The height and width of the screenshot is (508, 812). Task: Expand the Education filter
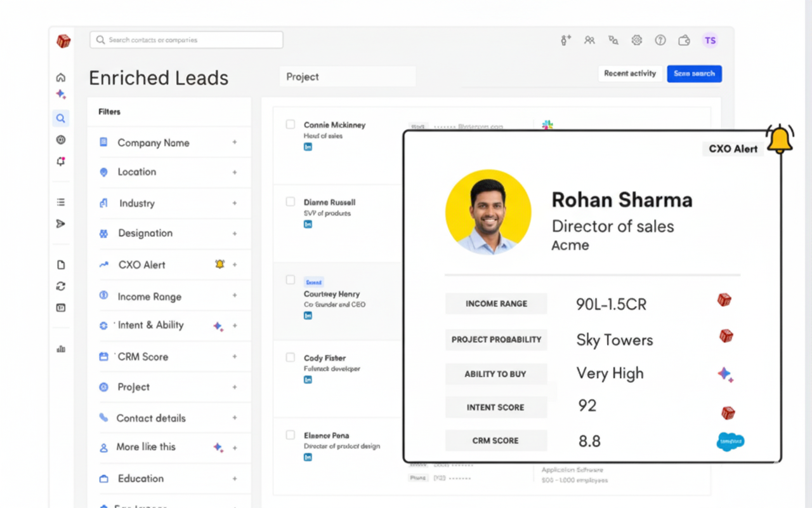[x=234, y=479]
